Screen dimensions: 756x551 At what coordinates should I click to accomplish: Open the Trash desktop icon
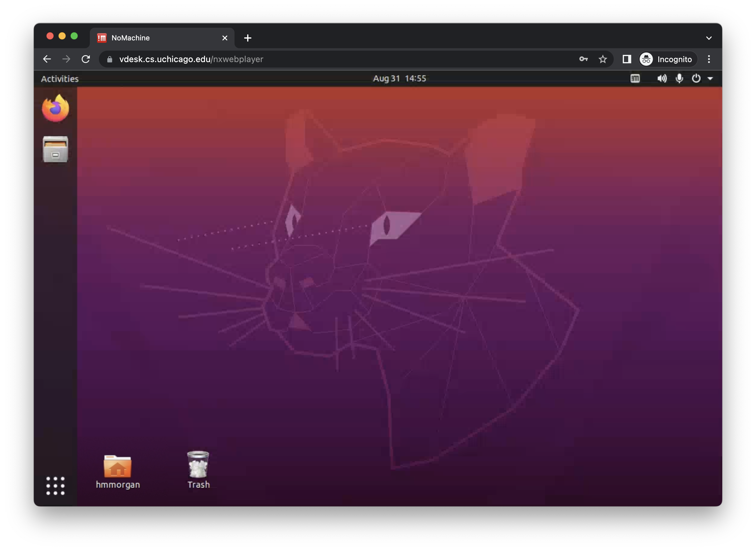click(x=198, y=465)
